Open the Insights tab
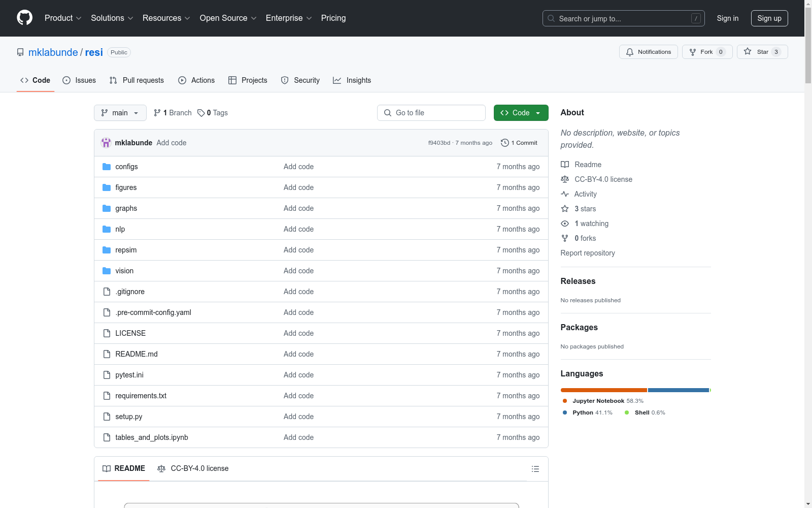 pos(352,80)
